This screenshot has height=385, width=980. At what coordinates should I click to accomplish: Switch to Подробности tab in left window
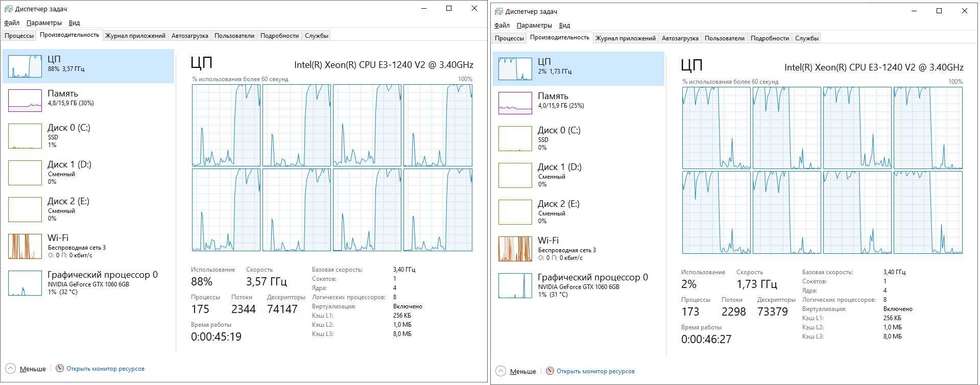point(279,36)
